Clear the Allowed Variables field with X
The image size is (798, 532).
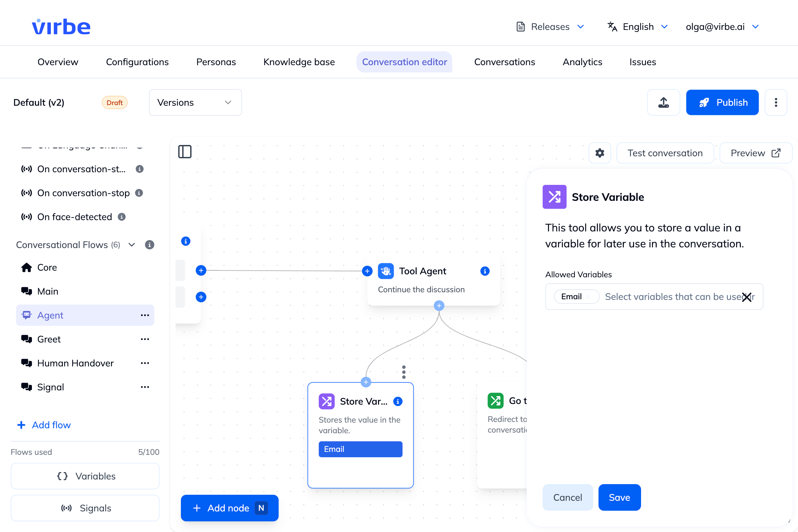click(x=746, y=297)
